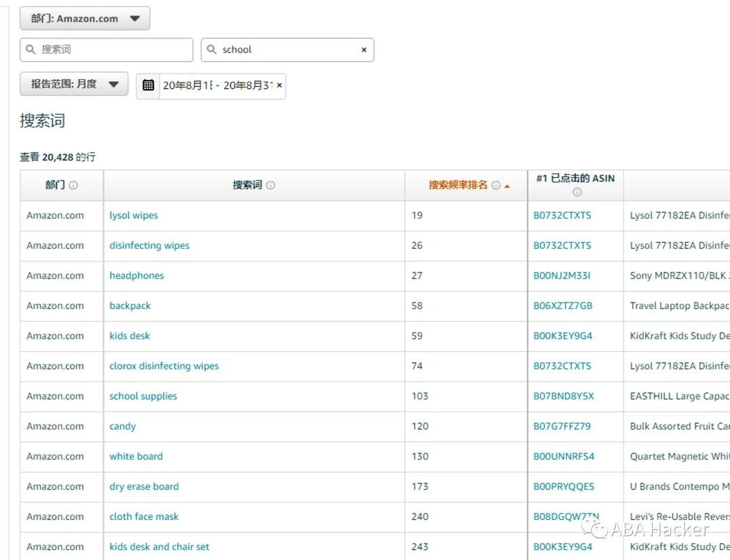Click the magnifier icon in school search box
This screenshot has height=560, width=730.
[212, 49]
